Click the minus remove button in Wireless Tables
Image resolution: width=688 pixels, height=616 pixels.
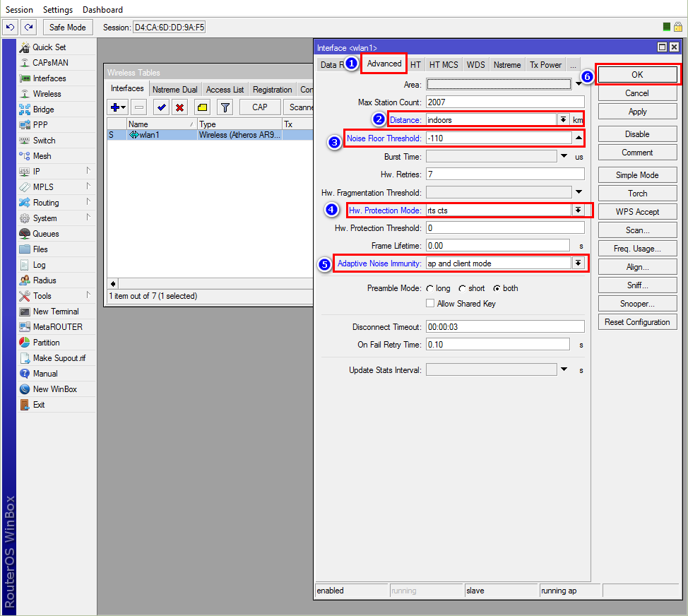[139, 107]
